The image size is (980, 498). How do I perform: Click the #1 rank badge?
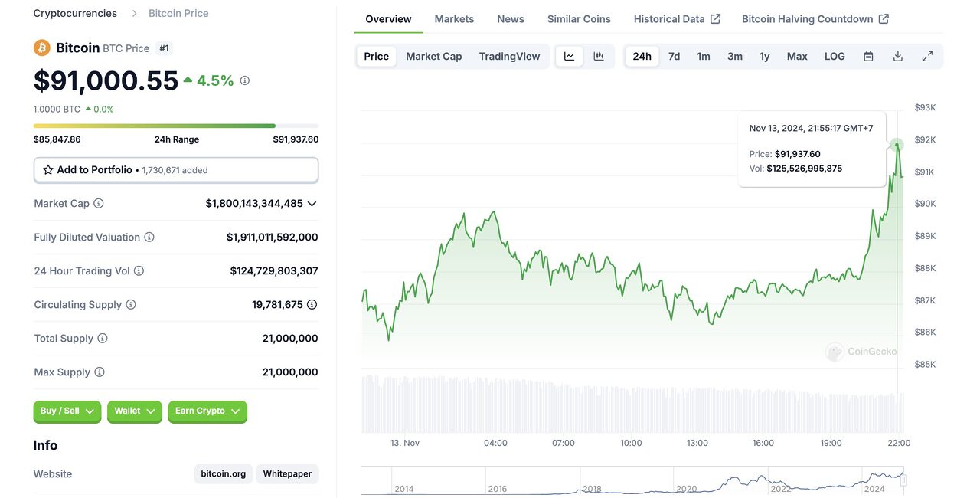coord(164,48)
